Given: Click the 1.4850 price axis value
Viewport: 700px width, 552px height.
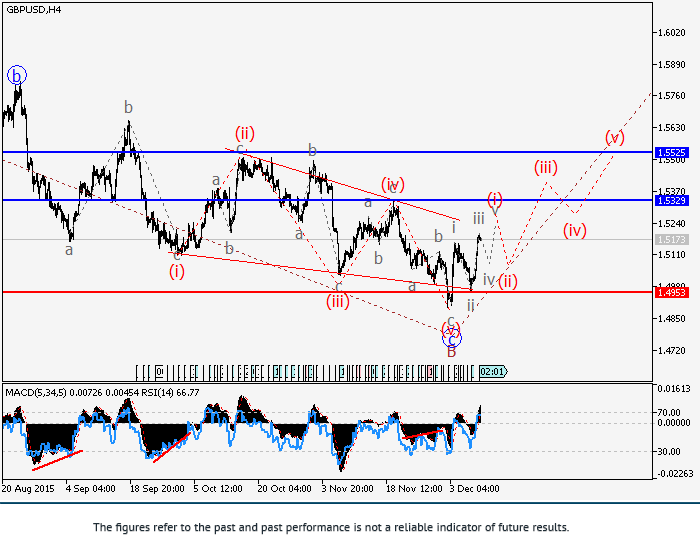Looking at the screenshot, I should point(671,318).
